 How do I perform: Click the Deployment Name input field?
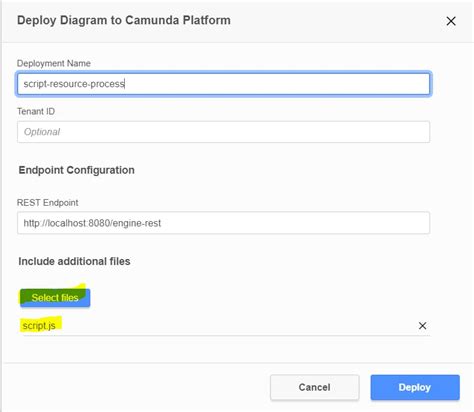click(223, 84)
